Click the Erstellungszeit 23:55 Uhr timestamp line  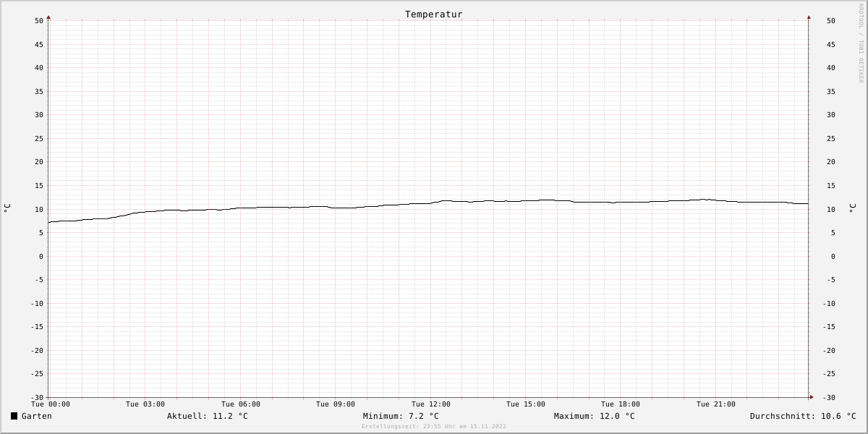point(434,427)
